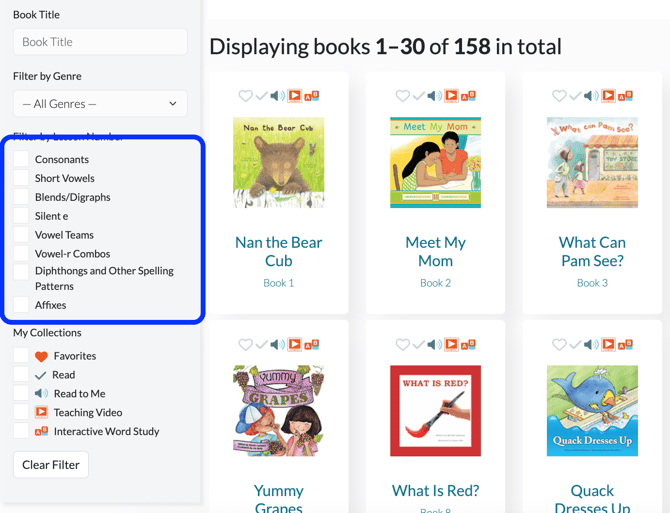Open the Meet My Mom title link
Viewport: 670px width, 513px height.
[x=435, y=251]
